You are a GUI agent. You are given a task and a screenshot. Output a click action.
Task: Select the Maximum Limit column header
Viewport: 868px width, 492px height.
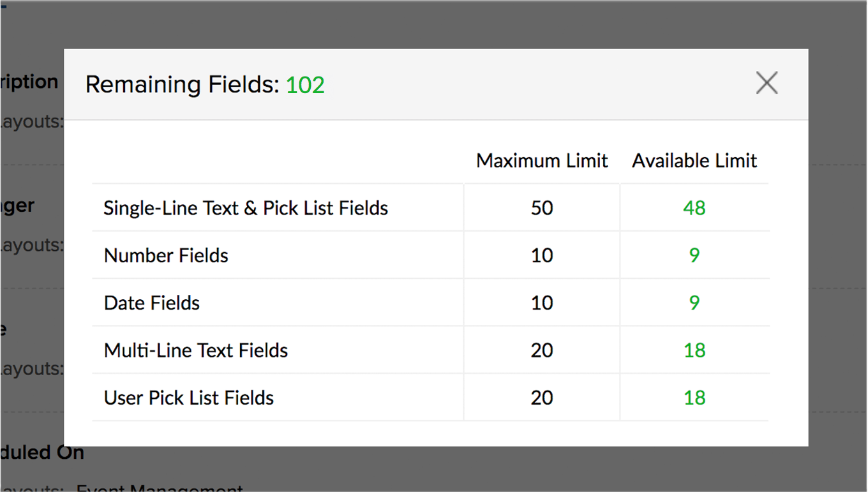coord(542,161)
